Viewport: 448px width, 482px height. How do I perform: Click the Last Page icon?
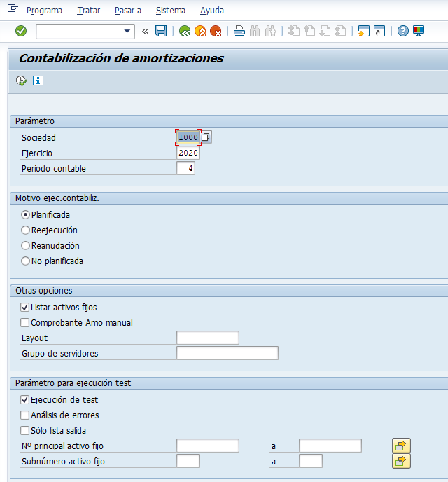pyautogui.click(x=340, y=31)
